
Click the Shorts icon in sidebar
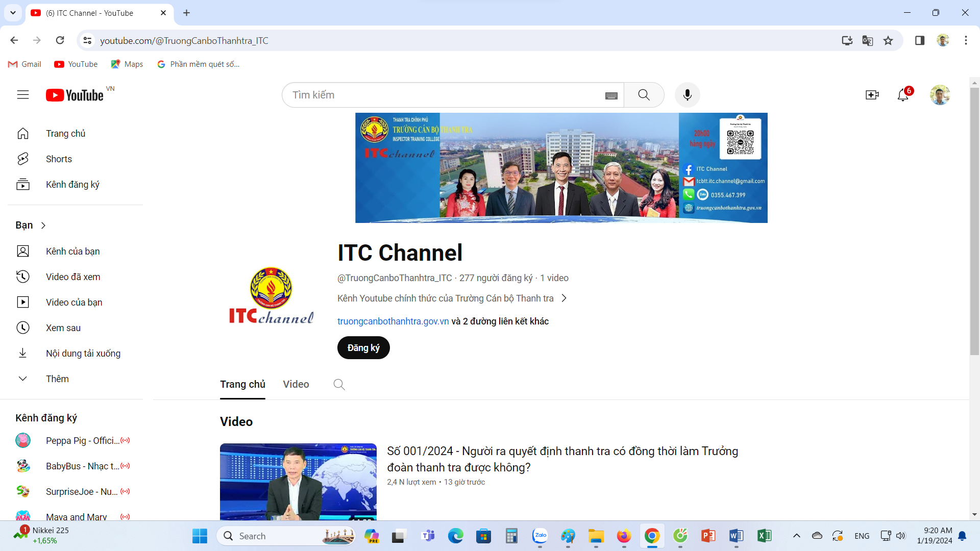(23, 159)
